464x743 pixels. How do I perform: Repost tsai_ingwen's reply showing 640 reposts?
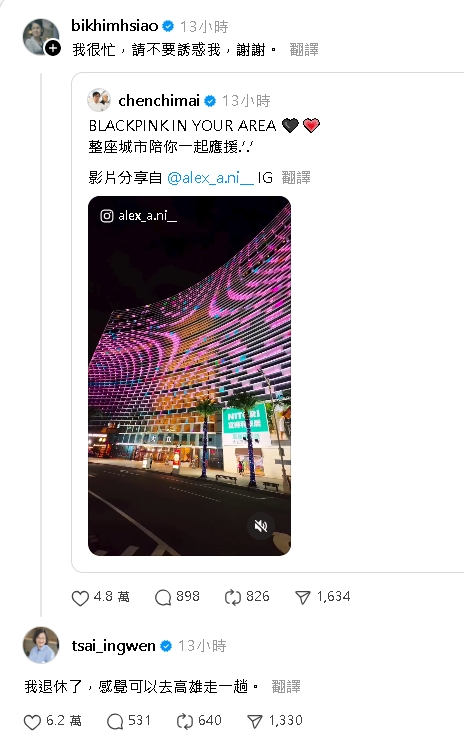(x=185, y=722)
